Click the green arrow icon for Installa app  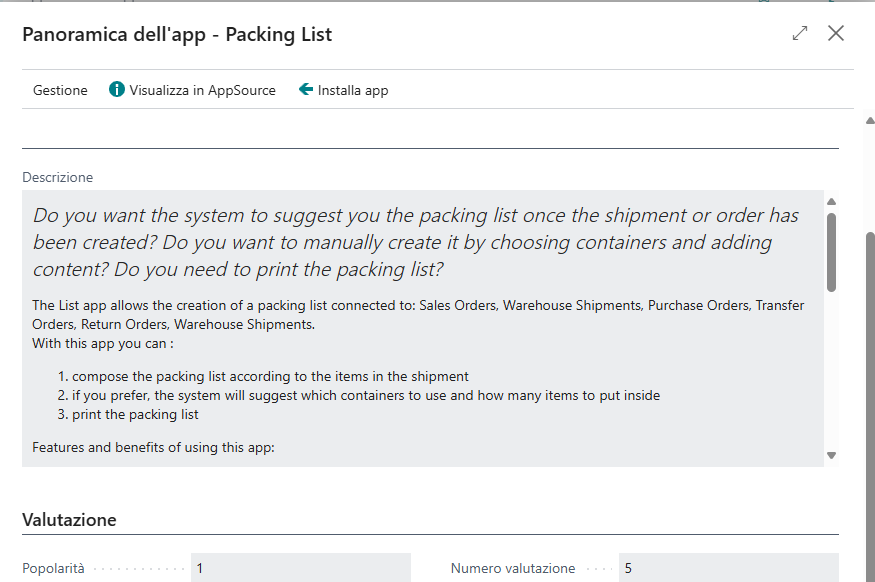(x=306, y=90)
